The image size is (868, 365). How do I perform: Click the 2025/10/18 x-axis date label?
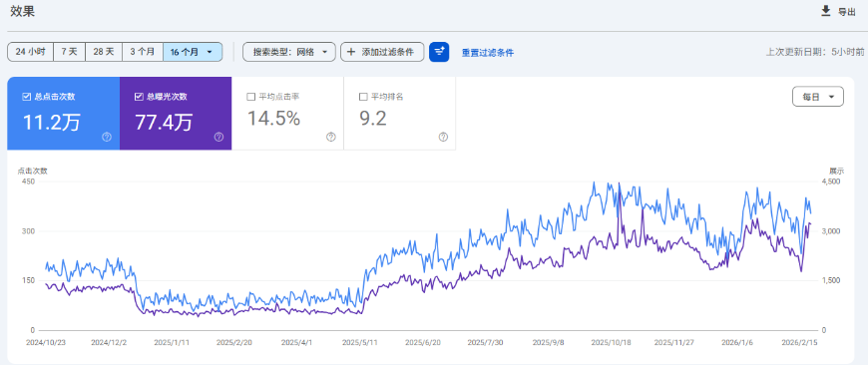point(611,342)
